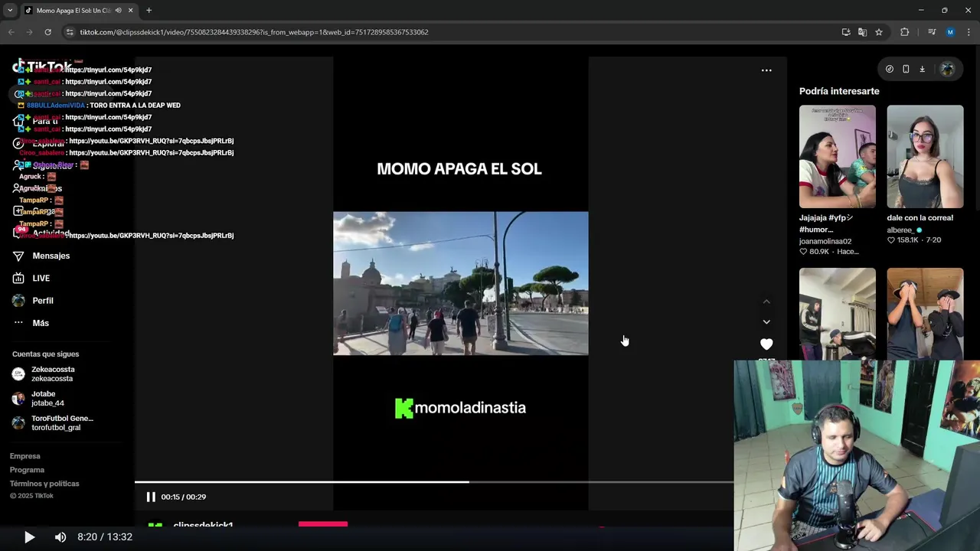Click the Jotabe avatar image
980x551 pixels.
coord(18,399)
